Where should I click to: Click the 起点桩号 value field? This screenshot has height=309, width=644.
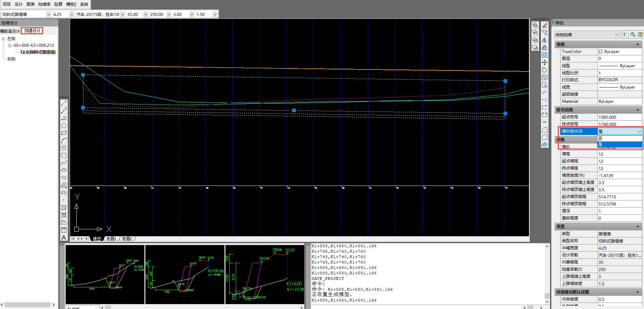coord(619,117)
